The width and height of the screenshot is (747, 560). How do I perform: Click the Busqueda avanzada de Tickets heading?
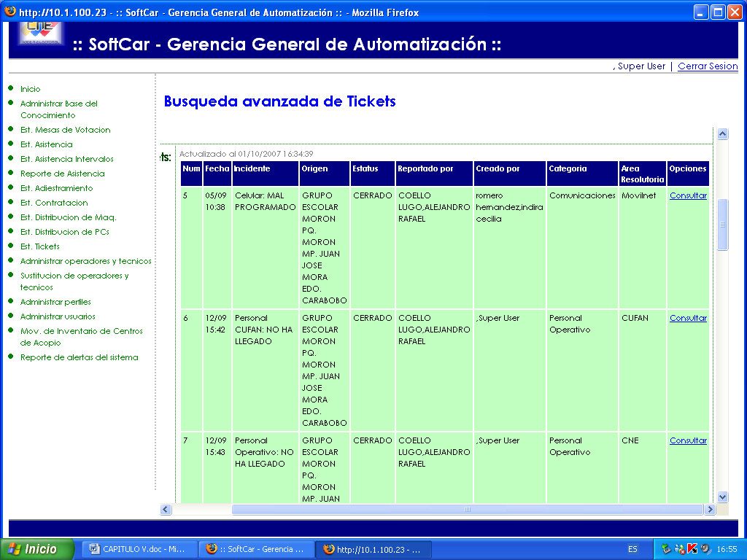279,101
